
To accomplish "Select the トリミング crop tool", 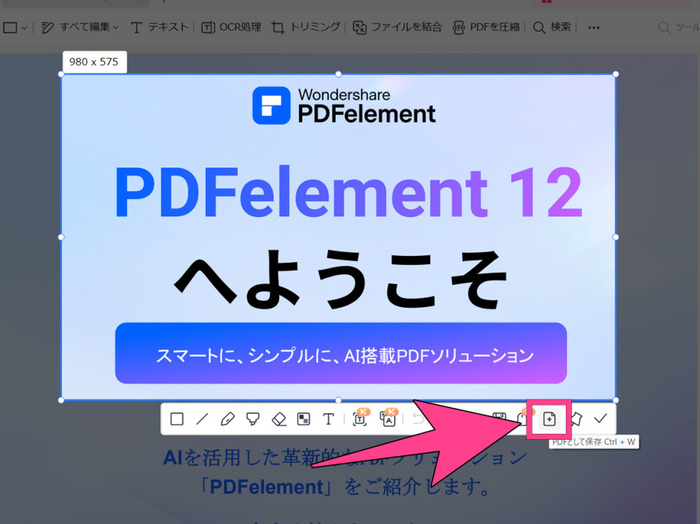I will 306,28.
